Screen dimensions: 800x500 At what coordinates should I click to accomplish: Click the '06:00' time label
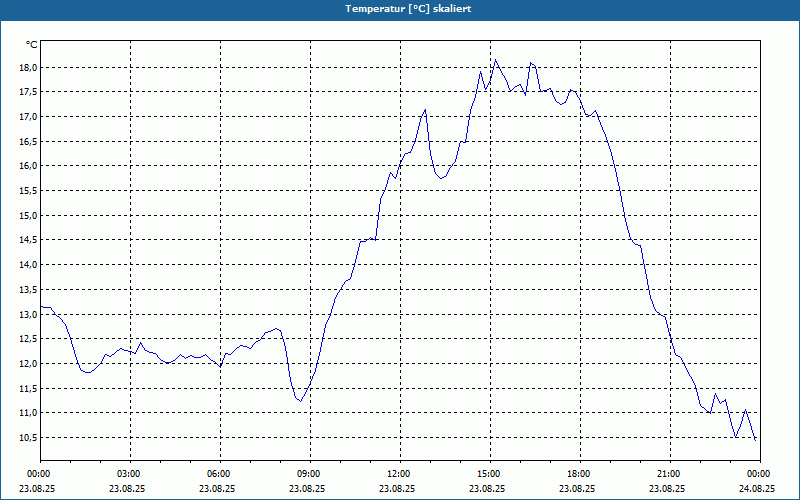click(x=220, y=474)
